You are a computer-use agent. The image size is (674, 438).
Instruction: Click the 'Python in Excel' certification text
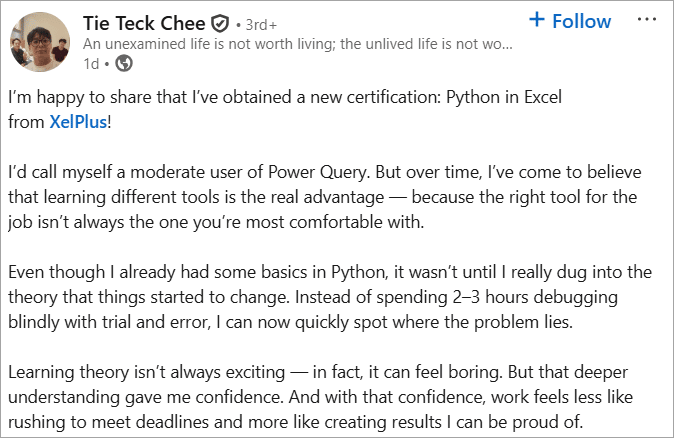click(504, 97)
